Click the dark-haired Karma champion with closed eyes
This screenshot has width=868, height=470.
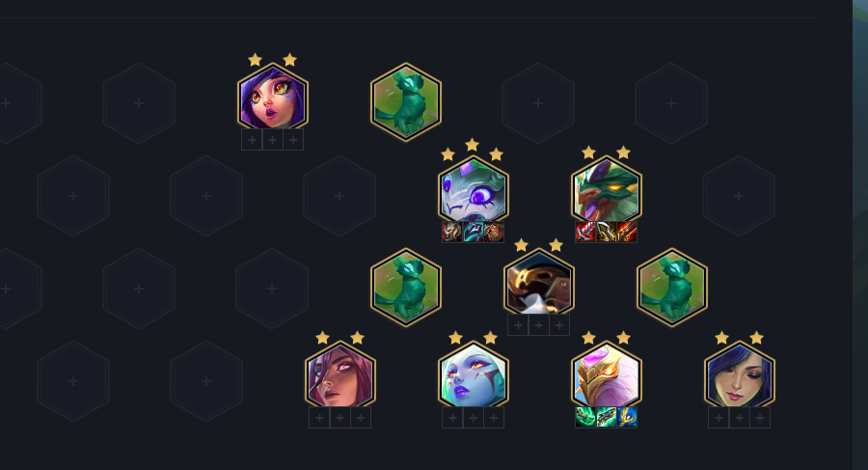coord(740,377)
